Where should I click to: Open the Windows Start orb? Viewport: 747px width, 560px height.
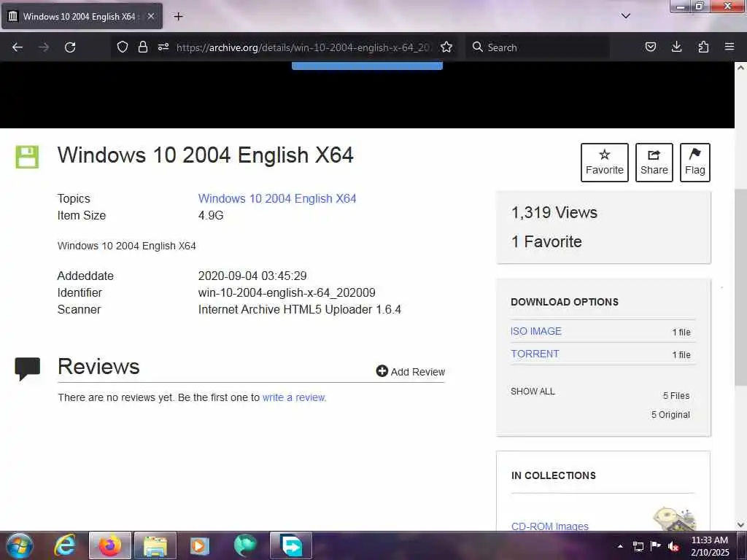tap(20, 545)
